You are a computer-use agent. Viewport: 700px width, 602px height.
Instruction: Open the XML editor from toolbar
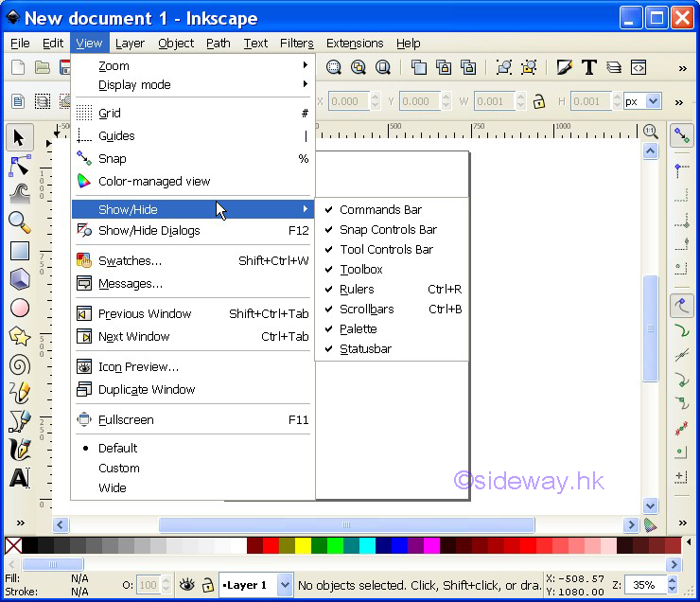coord(639,67)
